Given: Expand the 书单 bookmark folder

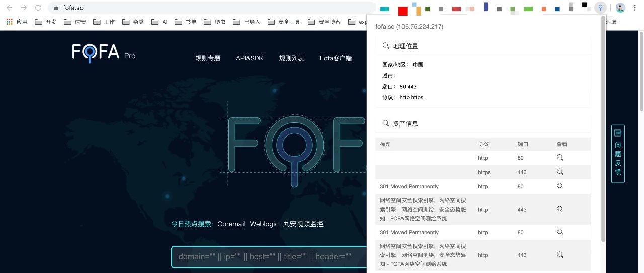Looking at the screenshot, I should [186, 22].
